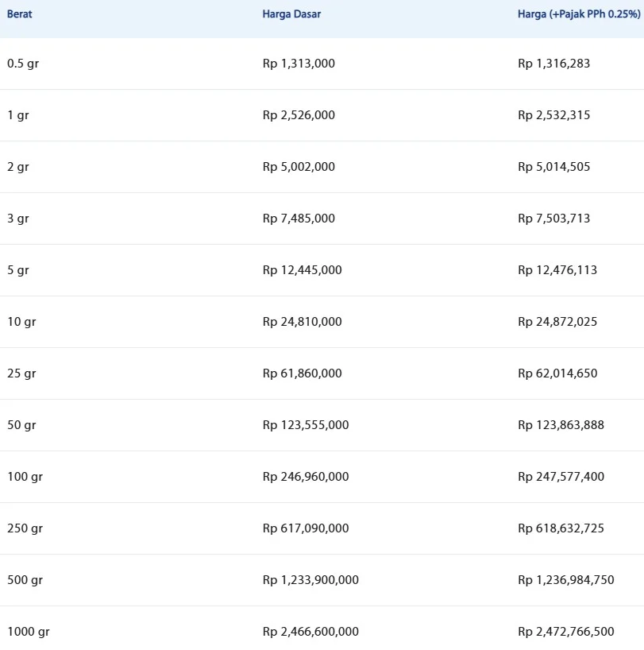Image resolution: width=644 pixels, height=650 pixels.
Task: Click taxed price Rp 123,863,888
Action: [x=561, y=425]
